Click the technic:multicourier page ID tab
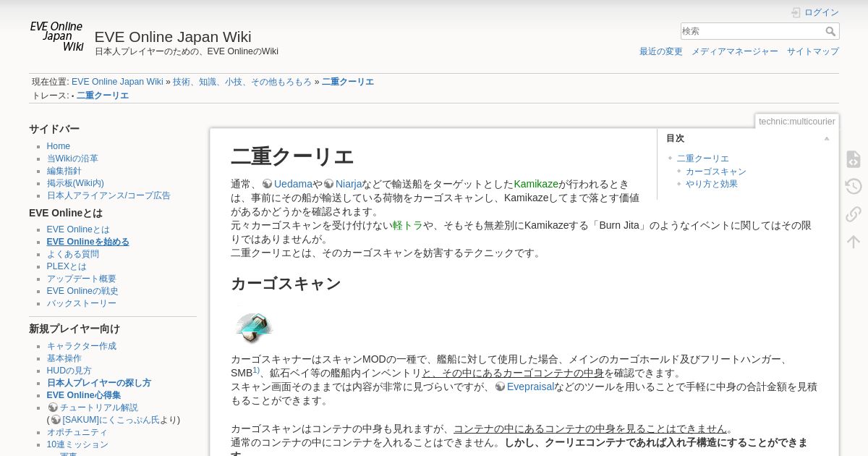Viewport: 868px width, 456px height. [797, 122]
